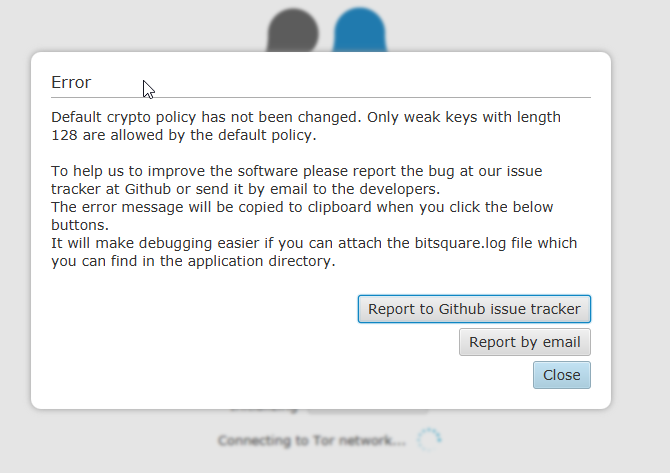
Task: Click Report to Github issue tracker button
Action: [x=474, y=309]
